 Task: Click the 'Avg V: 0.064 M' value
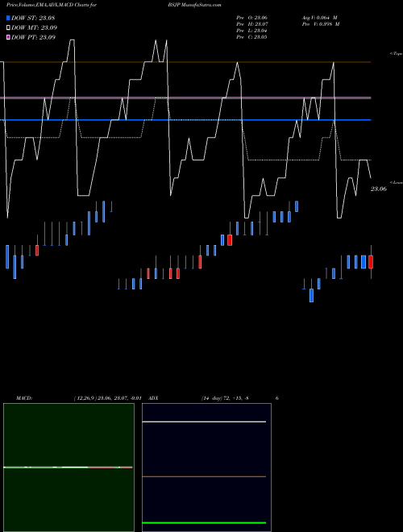(319, 18)
